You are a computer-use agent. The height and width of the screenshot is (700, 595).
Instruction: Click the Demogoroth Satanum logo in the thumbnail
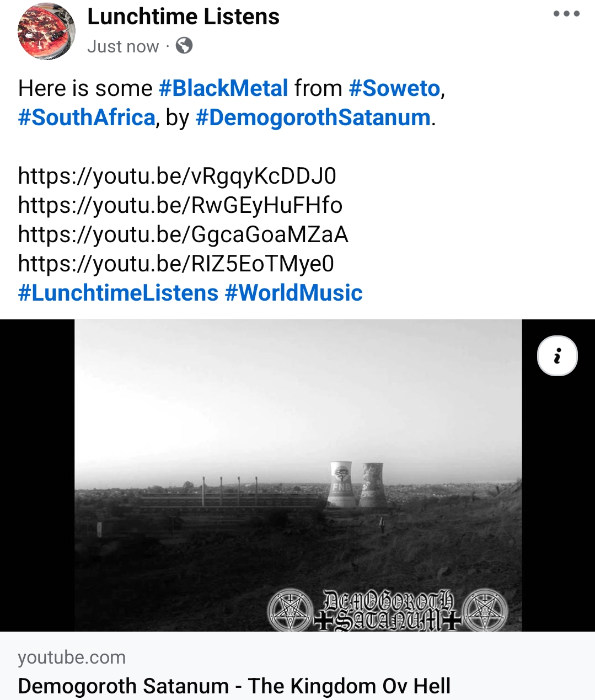click(x=387, y=610)
